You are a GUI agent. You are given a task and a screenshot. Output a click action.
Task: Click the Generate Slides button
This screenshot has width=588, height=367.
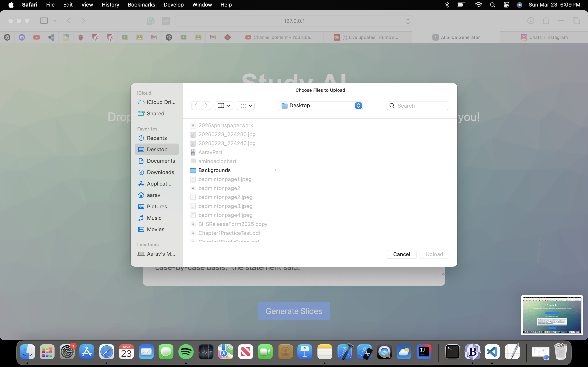pos(294,311)
